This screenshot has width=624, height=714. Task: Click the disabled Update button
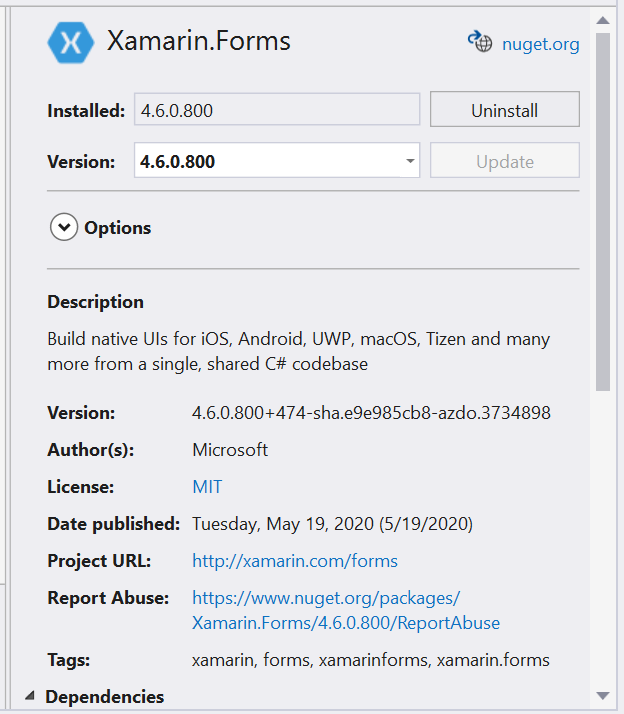505,160
